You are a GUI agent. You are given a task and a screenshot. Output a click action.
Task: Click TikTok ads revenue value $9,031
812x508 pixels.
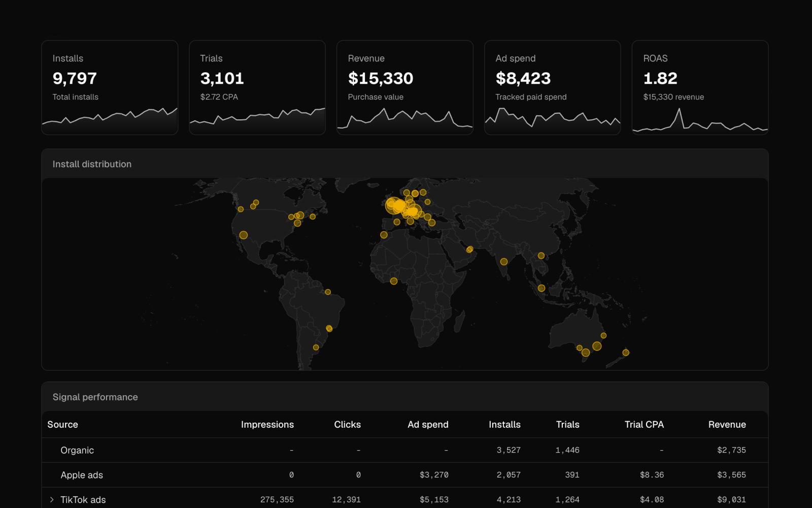[x=731, y=500]
